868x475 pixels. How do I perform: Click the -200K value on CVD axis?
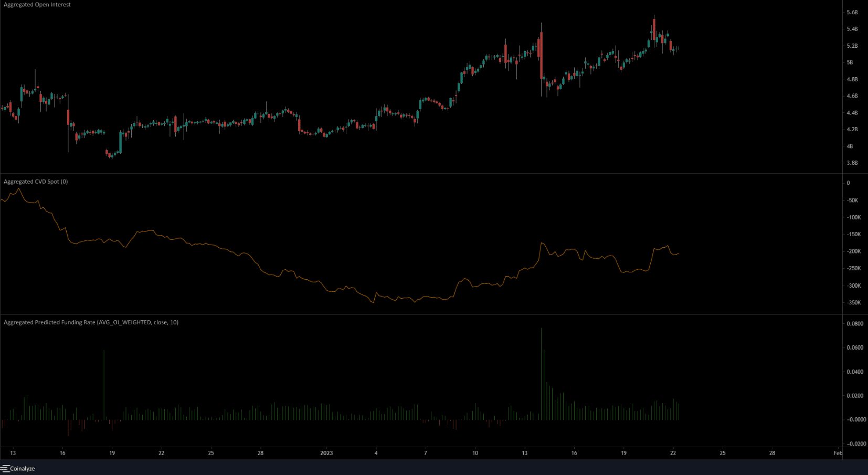pyautogui.click(x=853, y=251)
